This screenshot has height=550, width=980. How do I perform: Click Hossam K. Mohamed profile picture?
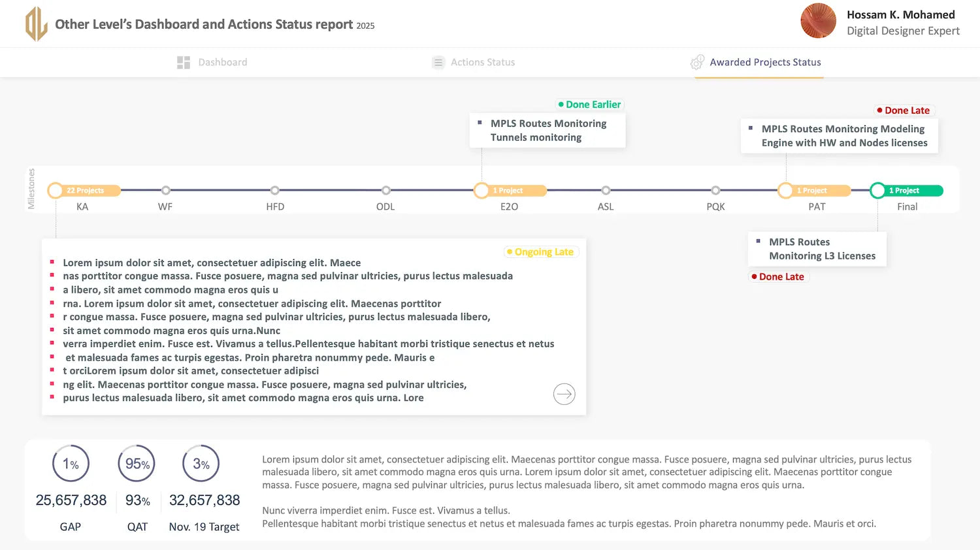[x=818, y=21]
